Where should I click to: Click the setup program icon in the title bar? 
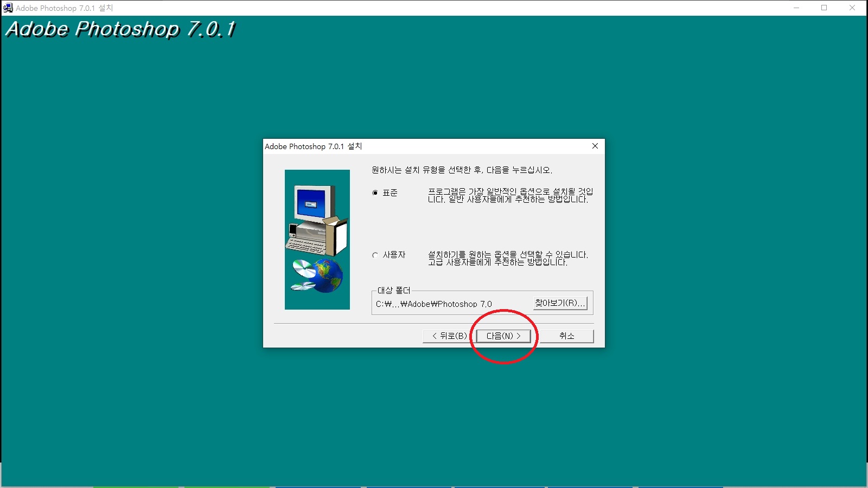coord(8,8)
